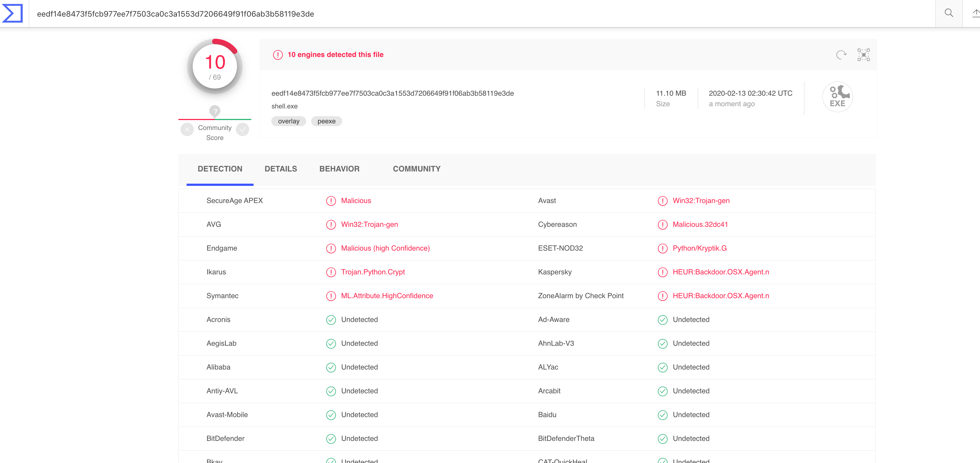980x463 pixels.
Task: Click the Acronis undetected check icon
Action: (331, 320)
